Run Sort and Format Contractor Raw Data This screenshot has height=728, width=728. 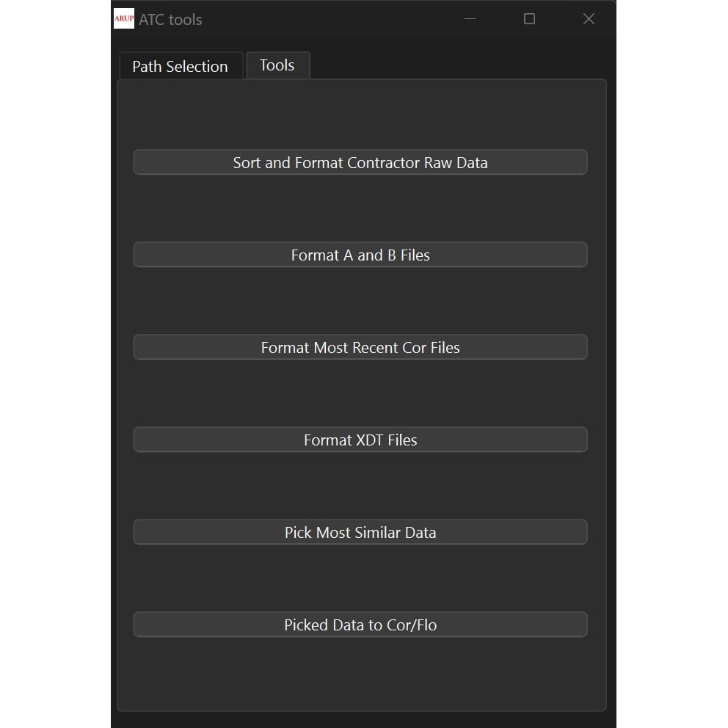point(360,162)
